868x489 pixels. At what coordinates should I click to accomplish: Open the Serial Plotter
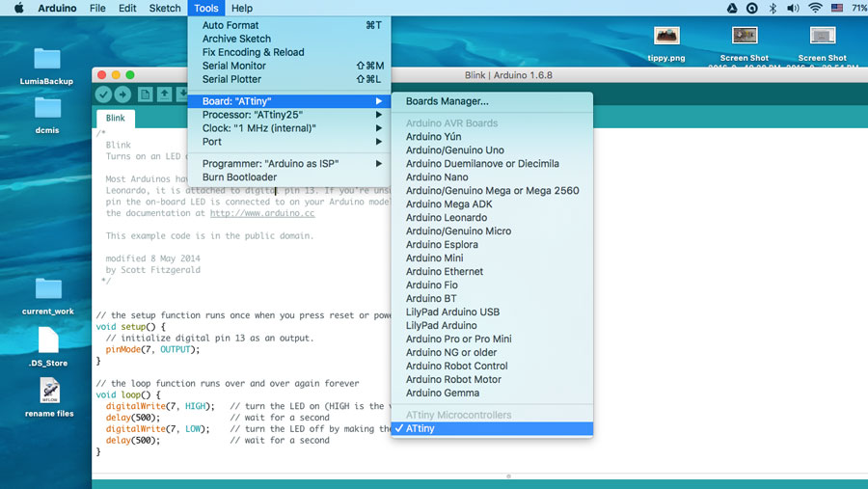(289, 79)
